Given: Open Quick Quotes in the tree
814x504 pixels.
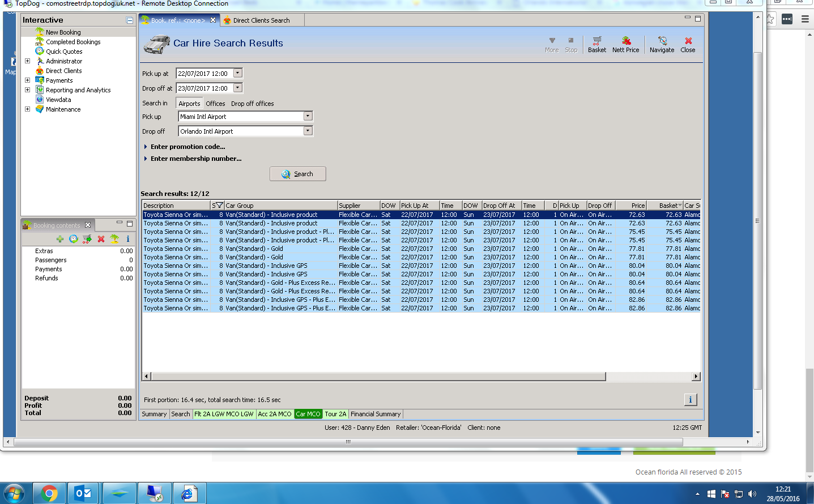Looking at the screenshot, I should coord(64,52).
